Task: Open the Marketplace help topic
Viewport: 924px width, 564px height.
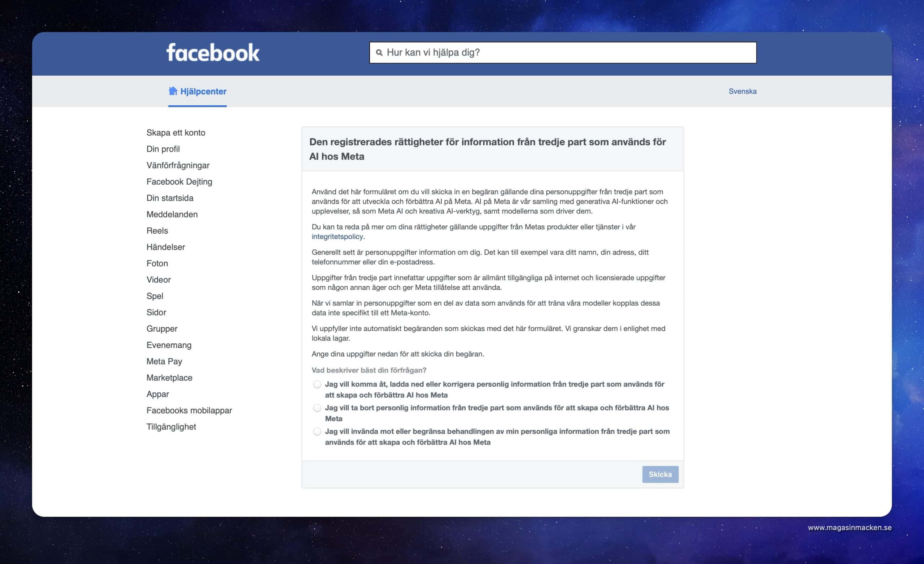Action: (169, 378)
